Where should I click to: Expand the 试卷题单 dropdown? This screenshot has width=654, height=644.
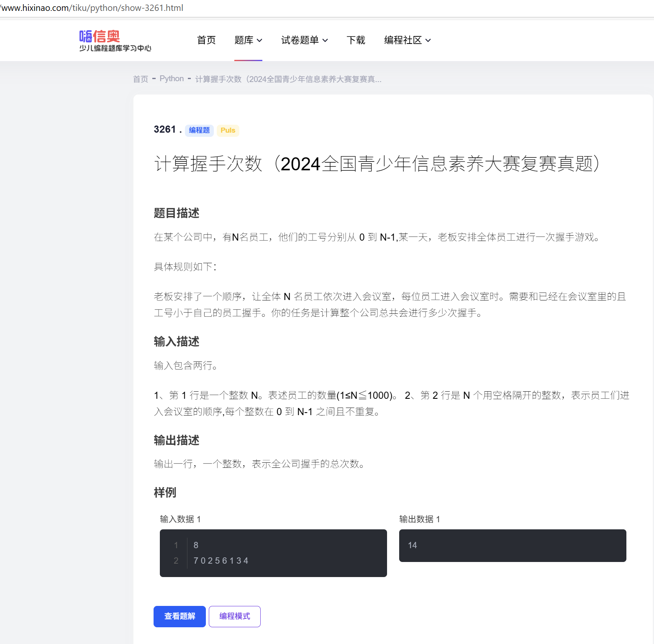click(304, 40)
